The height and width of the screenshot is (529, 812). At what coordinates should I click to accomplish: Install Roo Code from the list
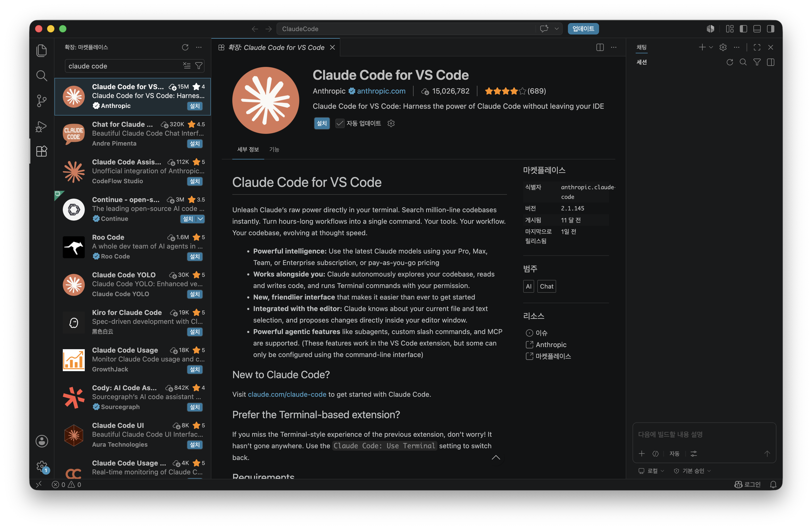(x=195, y=256)
